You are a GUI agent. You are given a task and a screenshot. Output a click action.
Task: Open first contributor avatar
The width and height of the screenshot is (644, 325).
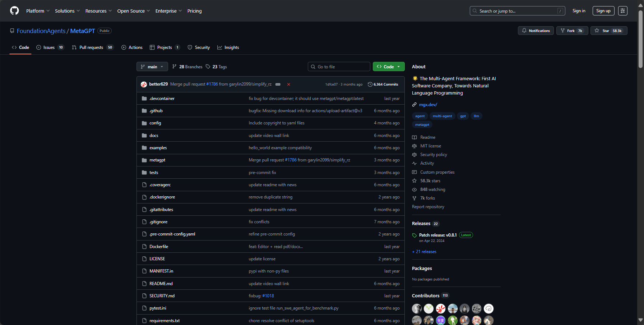pos(417,308)
